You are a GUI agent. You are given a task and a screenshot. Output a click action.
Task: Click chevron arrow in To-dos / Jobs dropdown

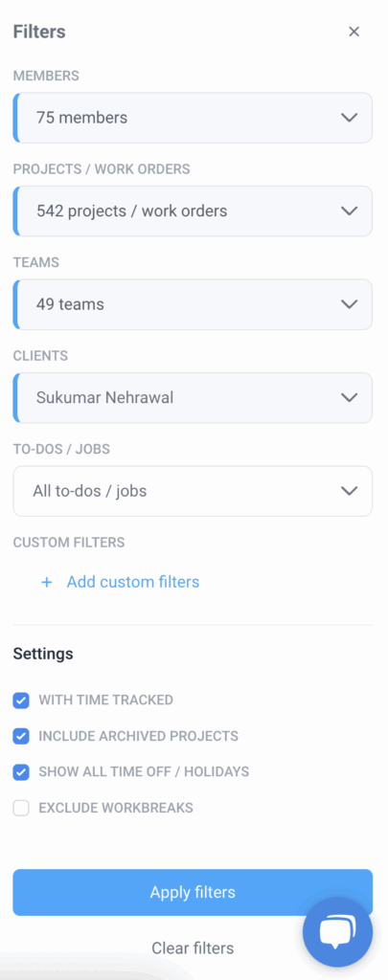tap(349, 491)
